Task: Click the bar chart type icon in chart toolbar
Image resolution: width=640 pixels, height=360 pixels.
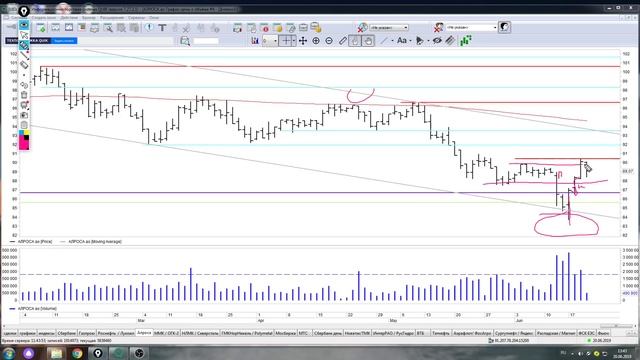Action: click(x=255, y=41)
